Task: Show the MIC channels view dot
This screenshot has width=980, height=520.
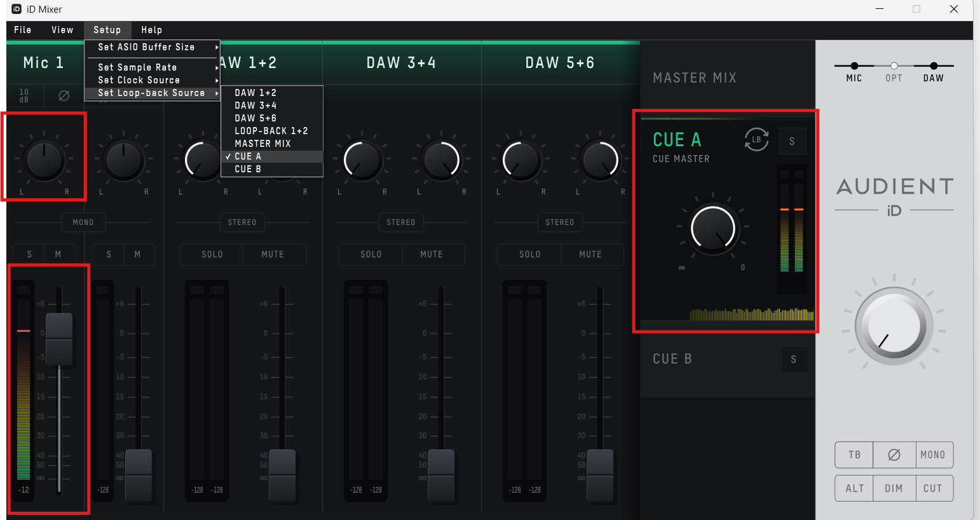Action: pyautogui.click(x=854, y=65)
